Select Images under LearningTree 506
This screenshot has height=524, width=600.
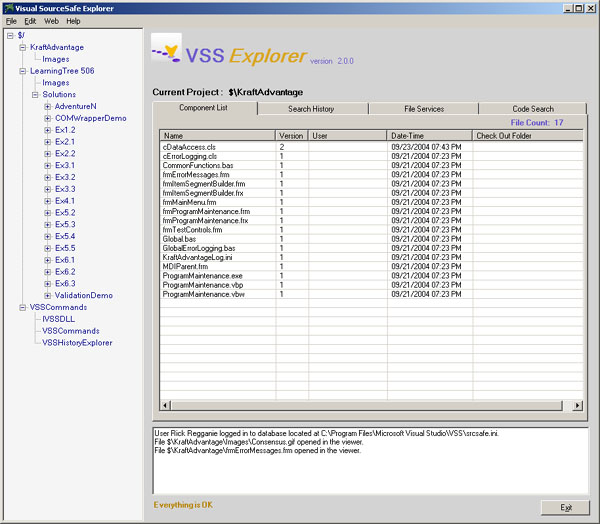55,83
